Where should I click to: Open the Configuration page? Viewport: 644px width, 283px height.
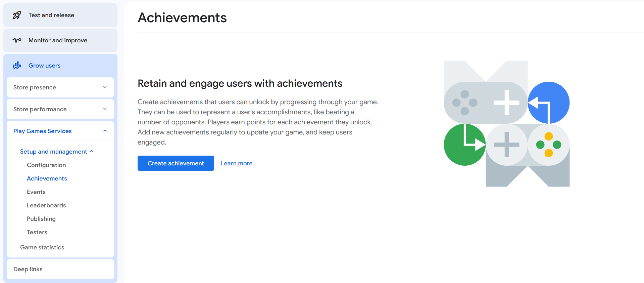(46, 165)
